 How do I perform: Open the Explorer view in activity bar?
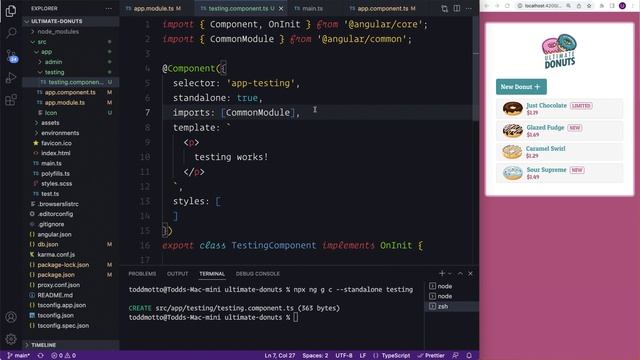pos(11,11)
